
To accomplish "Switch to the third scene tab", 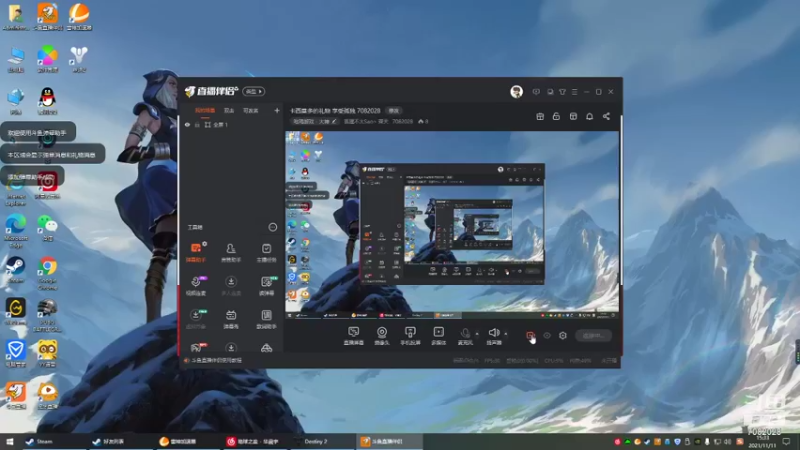I will click(251, 110).
